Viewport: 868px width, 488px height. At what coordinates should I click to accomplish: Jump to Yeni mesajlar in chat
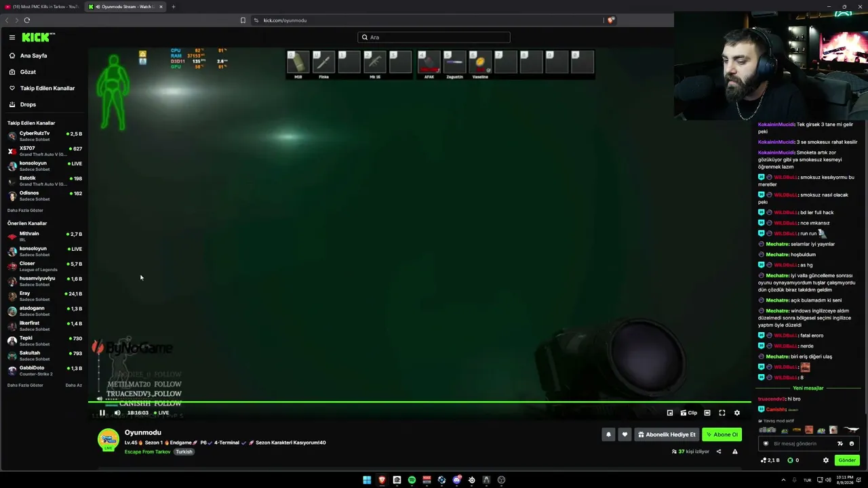coord(808,388)
